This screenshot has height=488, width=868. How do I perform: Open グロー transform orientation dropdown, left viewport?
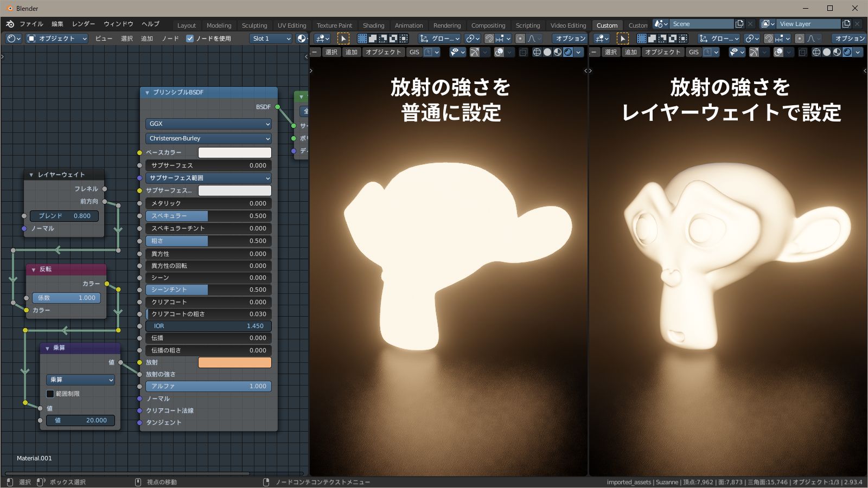coord(440,38)
